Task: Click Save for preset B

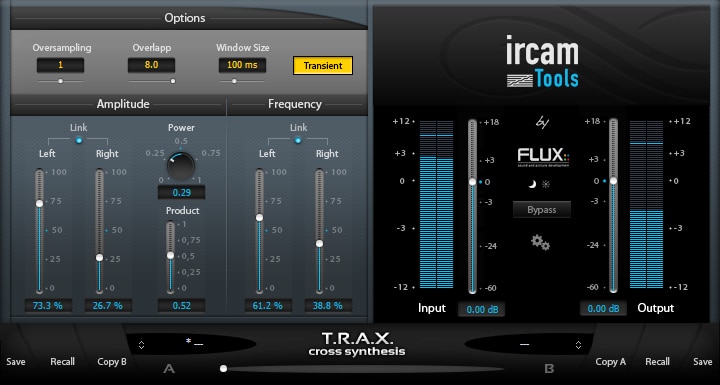Action: point(703,362)
